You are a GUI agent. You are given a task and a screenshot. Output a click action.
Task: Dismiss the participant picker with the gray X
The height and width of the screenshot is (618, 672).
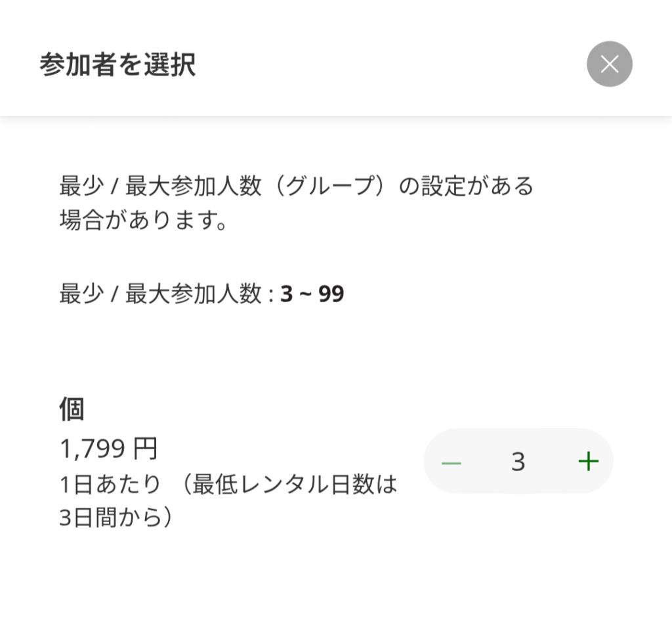[610, 64]
